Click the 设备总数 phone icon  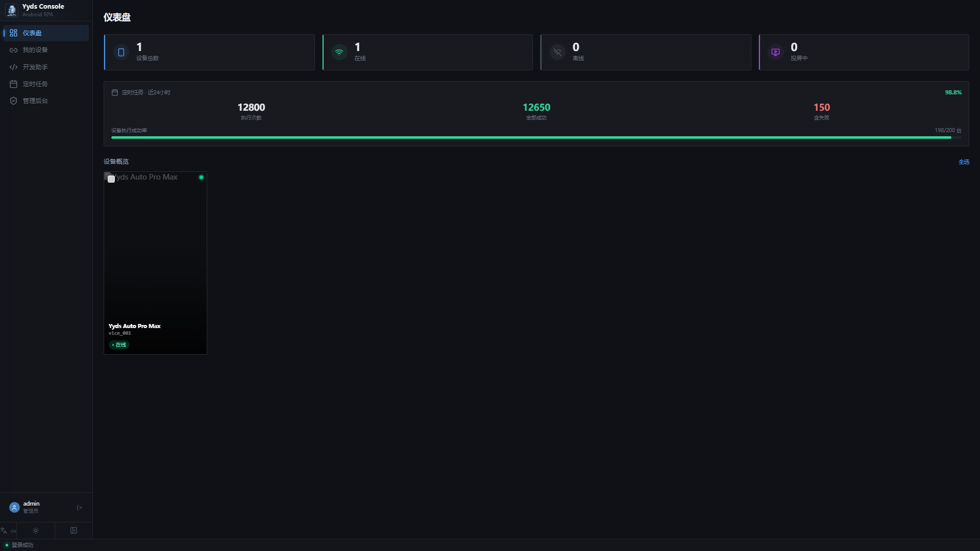point(121,52)
